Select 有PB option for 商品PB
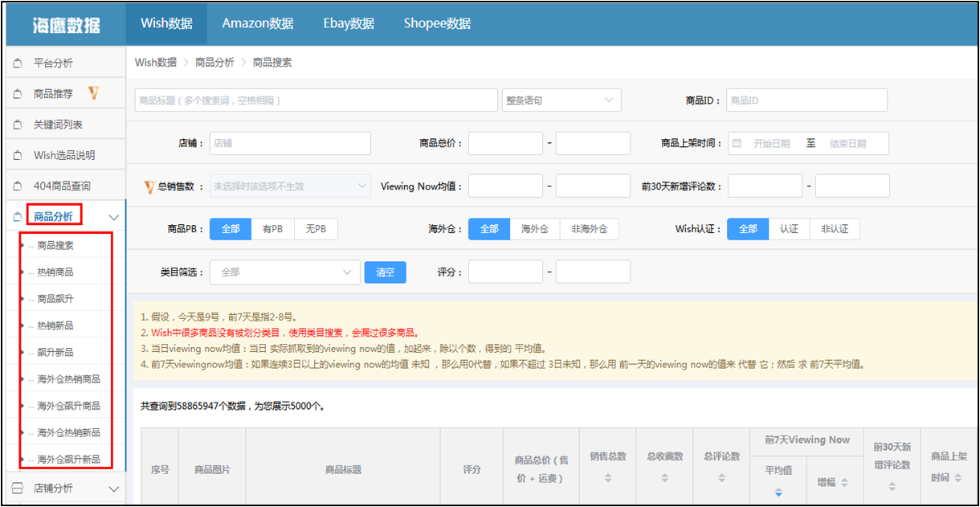 click(x=272, y=229)
